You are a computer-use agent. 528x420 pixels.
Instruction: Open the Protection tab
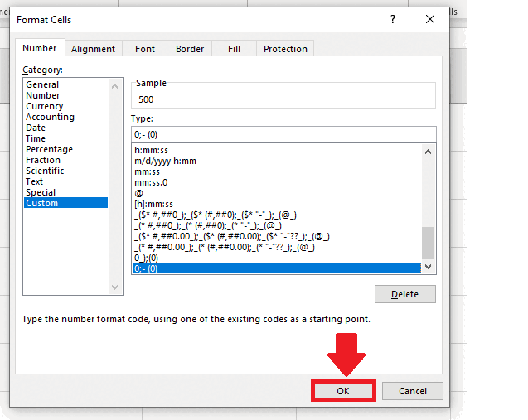click(285, 49)
